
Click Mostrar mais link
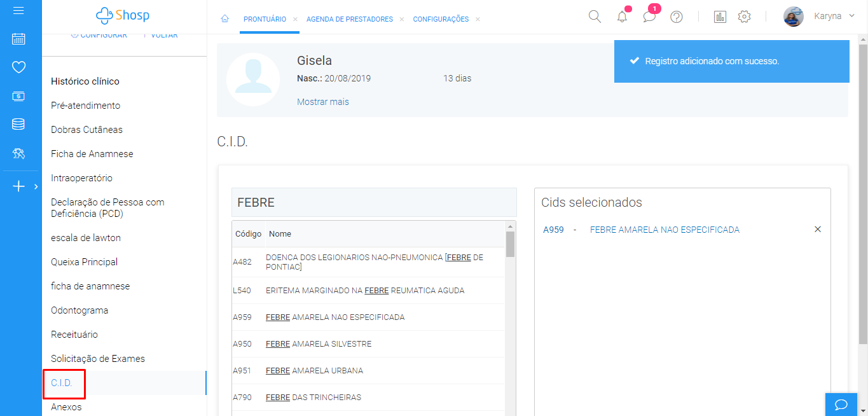pyautogui.click(x=323, y=102)
